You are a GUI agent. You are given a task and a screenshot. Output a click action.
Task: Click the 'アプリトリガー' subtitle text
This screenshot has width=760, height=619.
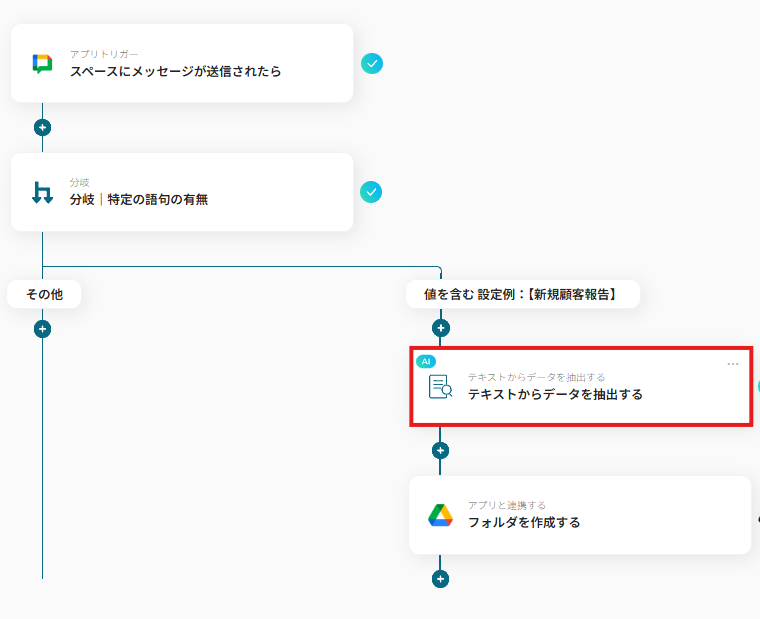104,54
